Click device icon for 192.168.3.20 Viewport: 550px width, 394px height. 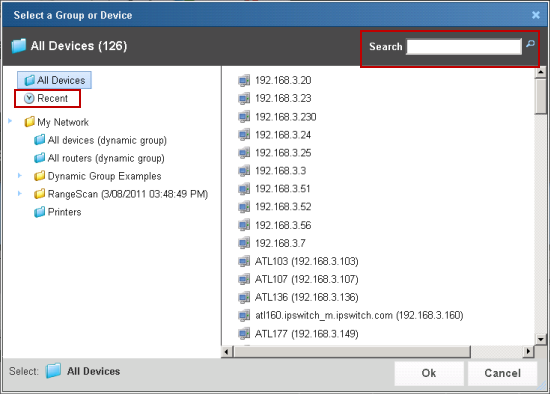point(244,80)
